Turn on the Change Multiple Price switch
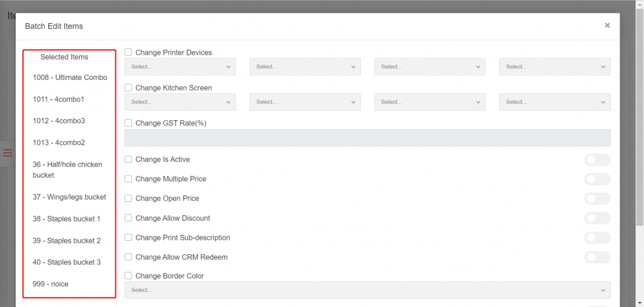644x307 pixels. click(x=597, y=179)
